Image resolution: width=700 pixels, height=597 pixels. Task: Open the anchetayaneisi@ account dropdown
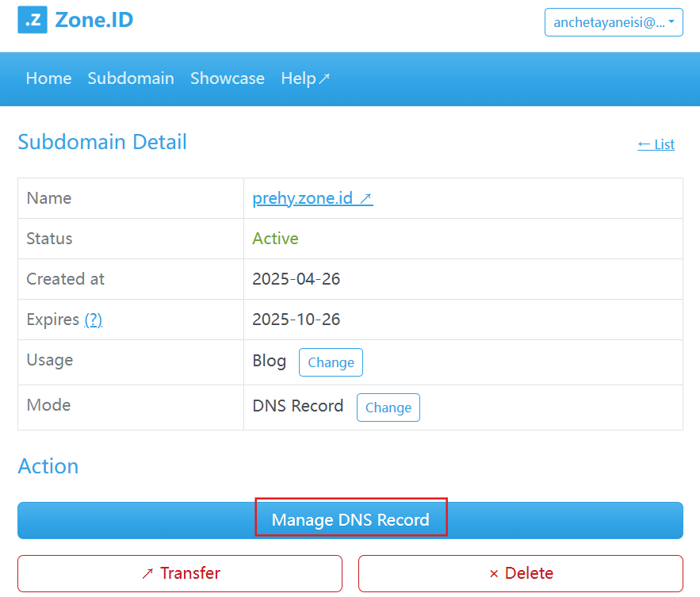614,22
